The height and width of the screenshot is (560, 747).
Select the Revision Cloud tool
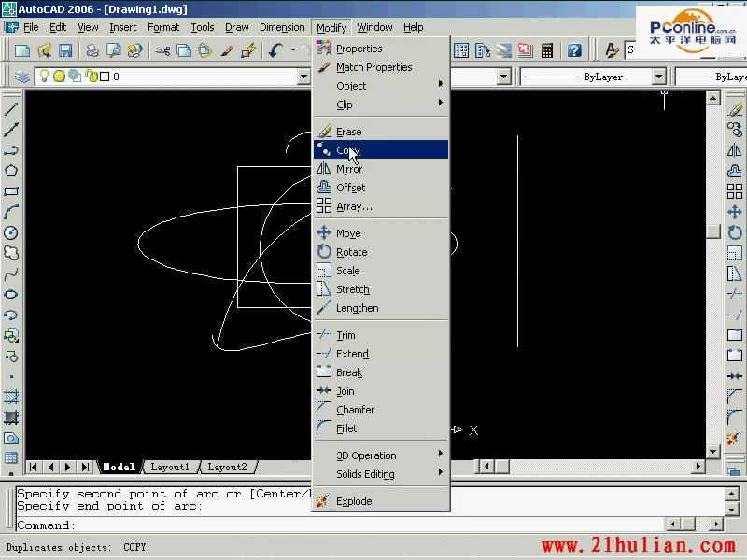pos(11,253)
